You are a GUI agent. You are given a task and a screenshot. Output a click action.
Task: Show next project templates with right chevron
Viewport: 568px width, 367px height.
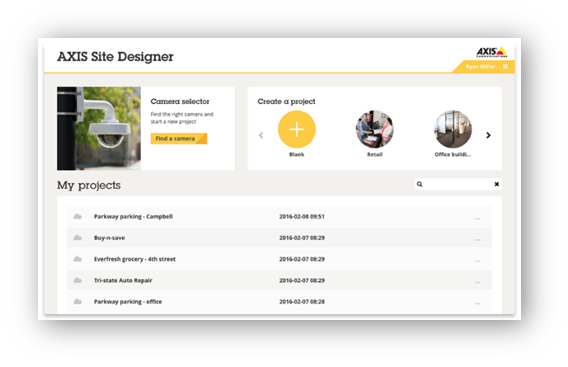[x=488, y=135]
